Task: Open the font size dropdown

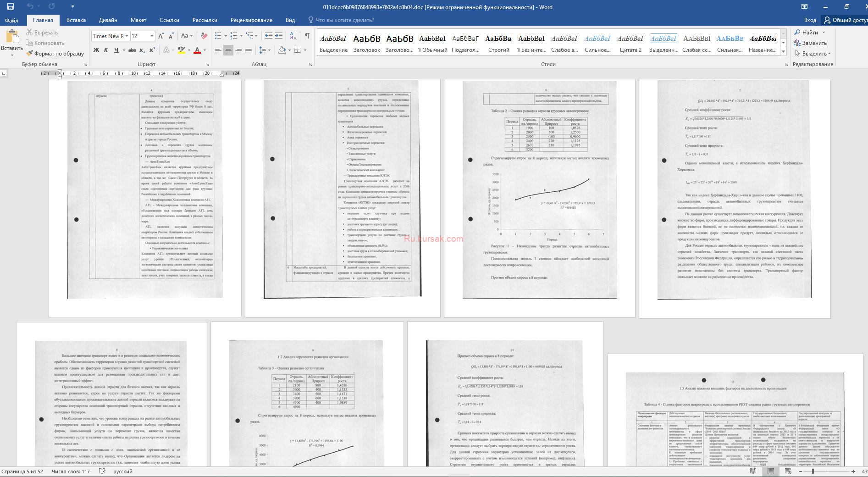Action: [x=152, y=36]
